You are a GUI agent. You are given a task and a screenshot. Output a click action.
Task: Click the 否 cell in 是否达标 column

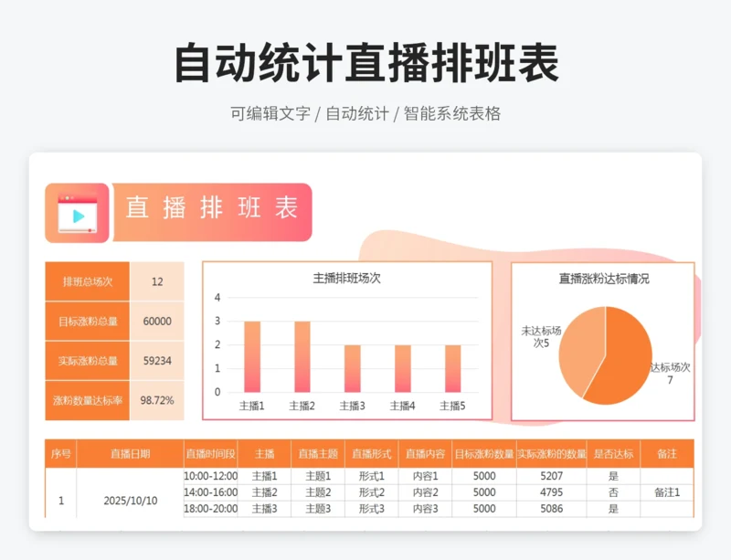(613, 492)
